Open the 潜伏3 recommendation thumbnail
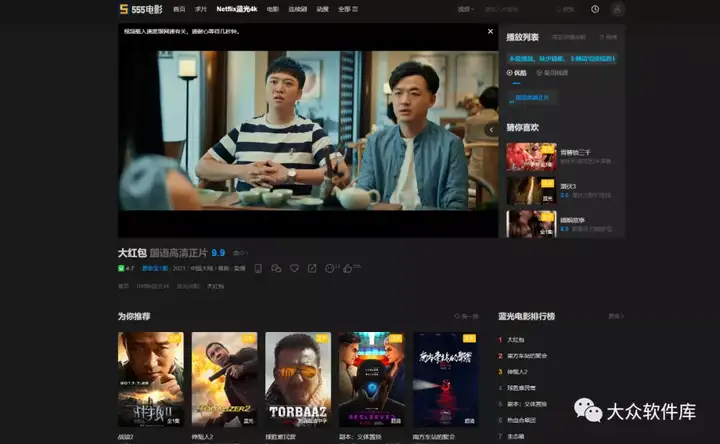This screenshot has width=720, height=444. click(531, 191)
